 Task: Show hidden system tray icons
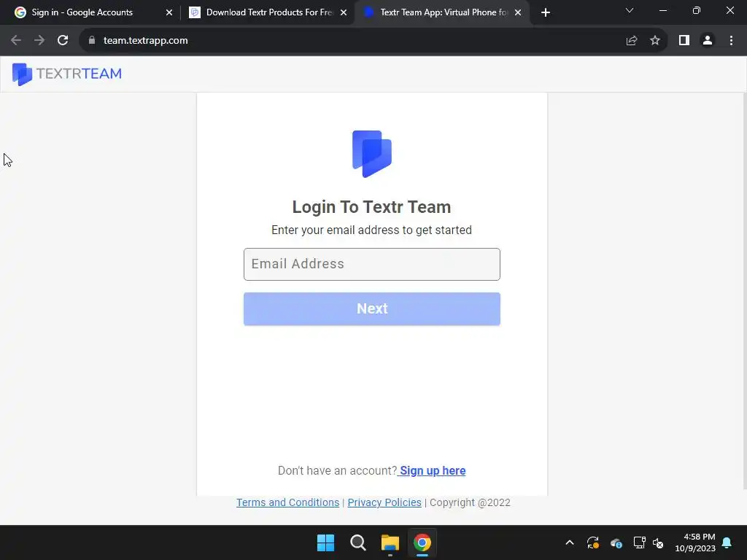570,542
